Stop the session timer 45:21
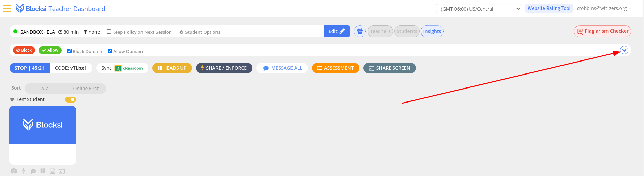The height and width of the screenshot is (176, 644). pos(29,68)
